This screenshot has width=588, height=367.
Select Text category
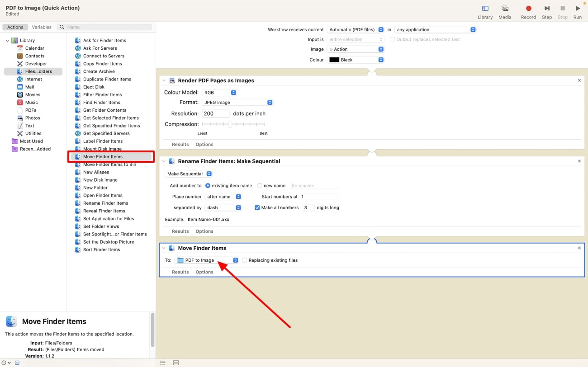(x=29, y=126)
